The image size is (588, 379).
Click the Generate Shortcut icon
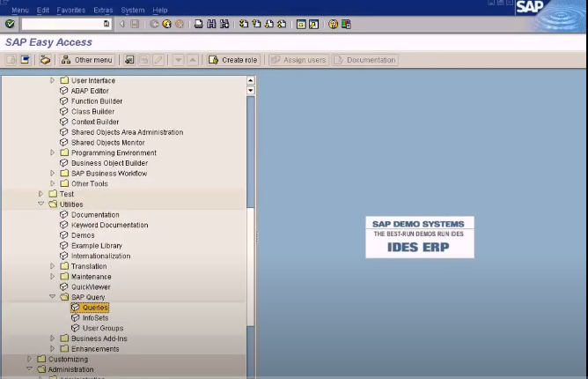pos(314,24)
